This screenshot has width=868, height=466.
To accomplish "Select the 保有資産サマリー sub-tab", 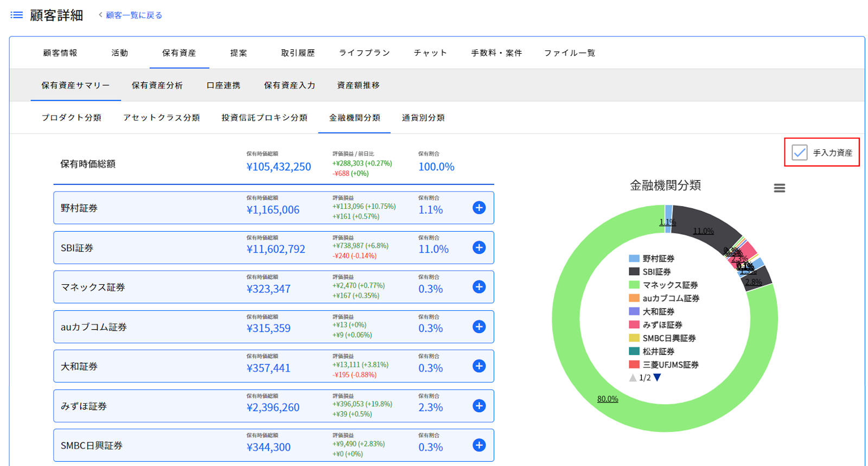I will click(75, 85).
